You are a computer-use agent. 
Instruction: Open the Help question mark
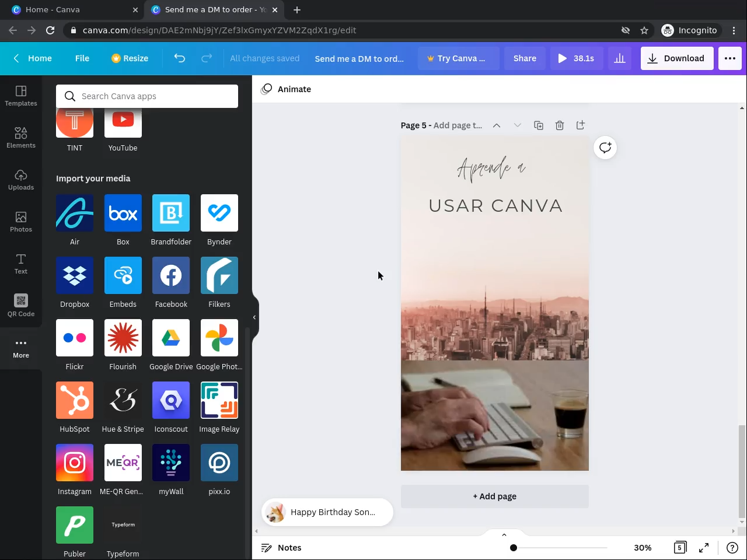point(732,548)
